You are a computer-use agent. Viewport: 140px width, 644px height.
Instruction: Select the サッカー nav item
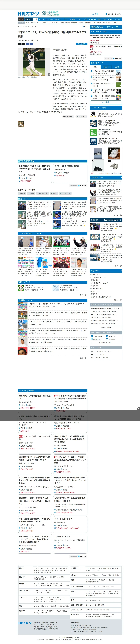coord(49,19)
